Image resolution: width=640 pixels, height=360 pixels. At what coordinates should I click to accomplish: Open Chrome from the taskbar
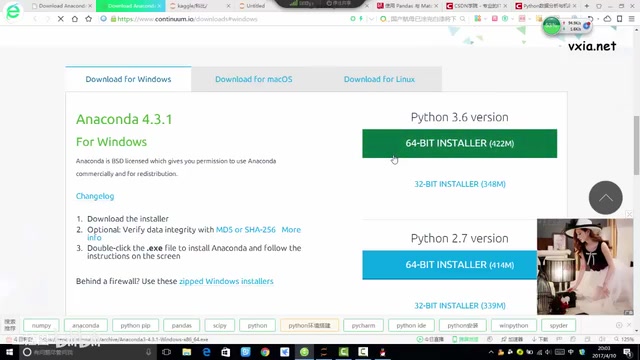tap(265, 352)
